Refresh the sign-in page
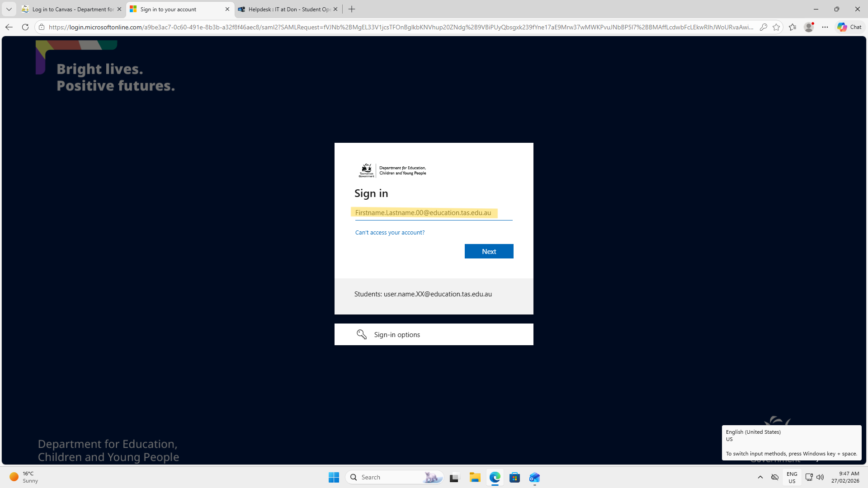This screenshot has width=868, height=488. (x=25, y=27)
